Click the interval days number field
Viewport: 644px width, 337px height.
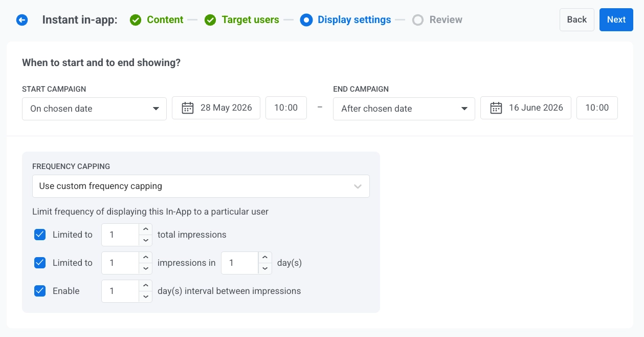click(120, 291)
